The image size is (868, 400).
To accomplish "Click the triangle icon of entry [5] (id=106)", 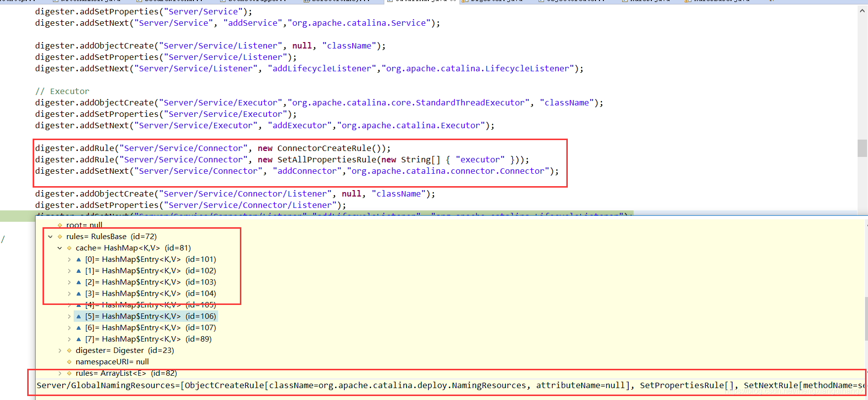I will (x=79, y=316).
